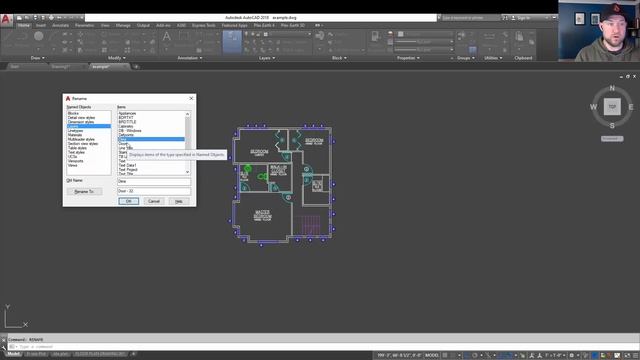
Task: Click the New file quick access icon
Action: click(x=19, y=18)
